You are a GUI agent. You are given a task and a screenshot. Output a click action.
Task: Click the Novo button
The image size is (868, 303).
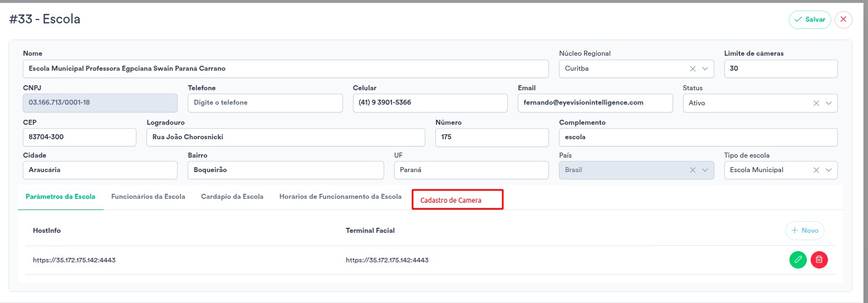click(x=805, y=230)
